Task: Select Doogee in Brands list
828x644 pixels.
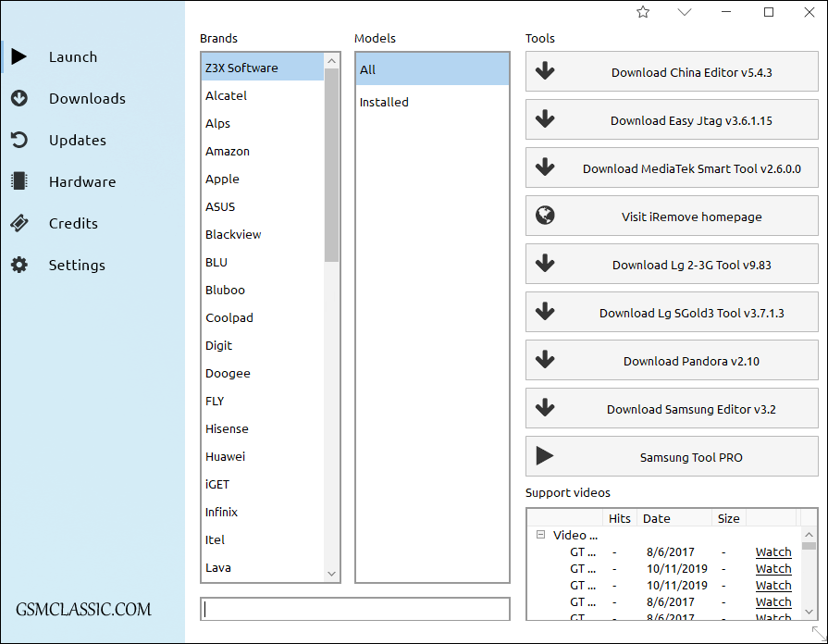Action: pos(263,373)
